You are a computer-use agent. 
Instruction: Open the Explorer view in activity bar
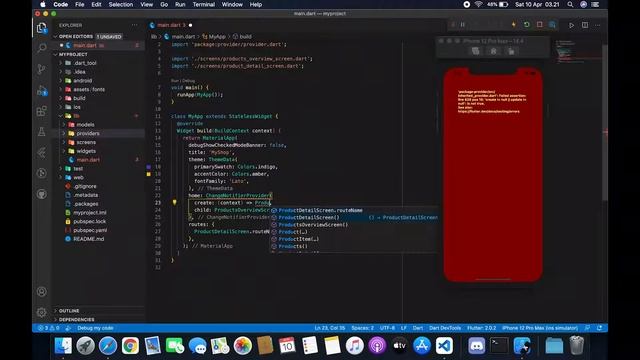coord(42,27)
